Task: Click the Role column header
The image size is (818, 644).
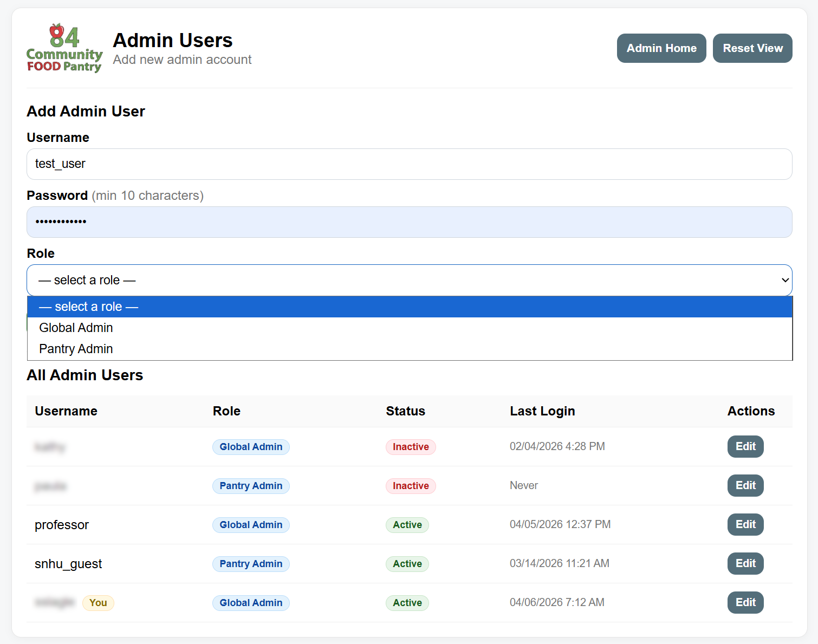Action: coord(226,411)
